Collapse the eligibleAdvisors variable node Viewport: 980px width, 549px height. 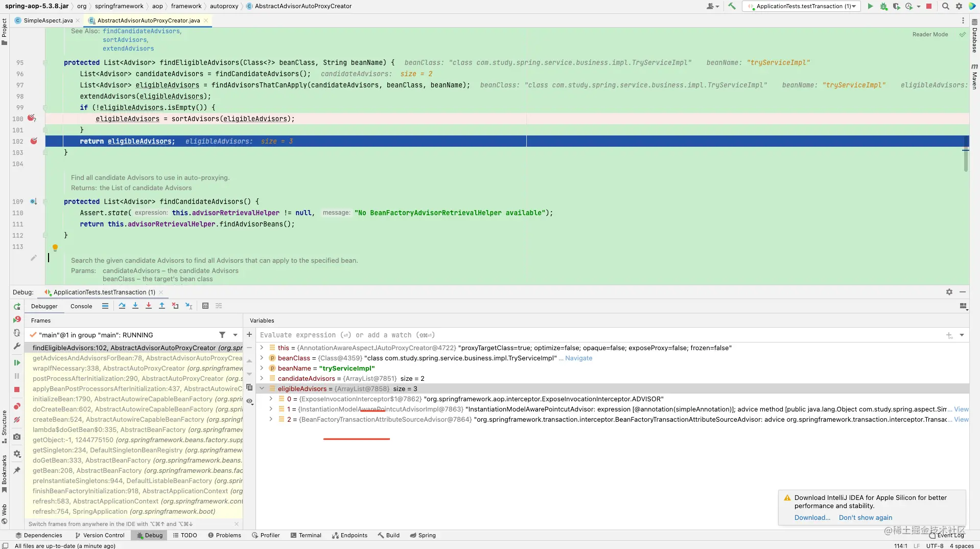point(262,388)
